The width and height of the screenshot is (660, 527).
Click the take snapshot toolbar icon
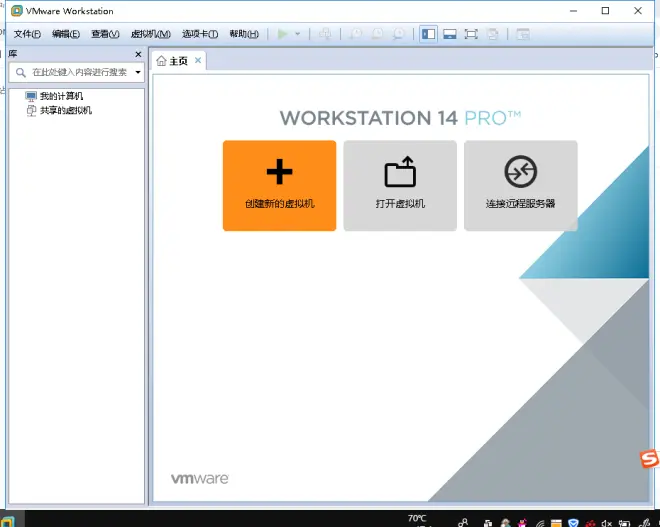tap(356, 34)
